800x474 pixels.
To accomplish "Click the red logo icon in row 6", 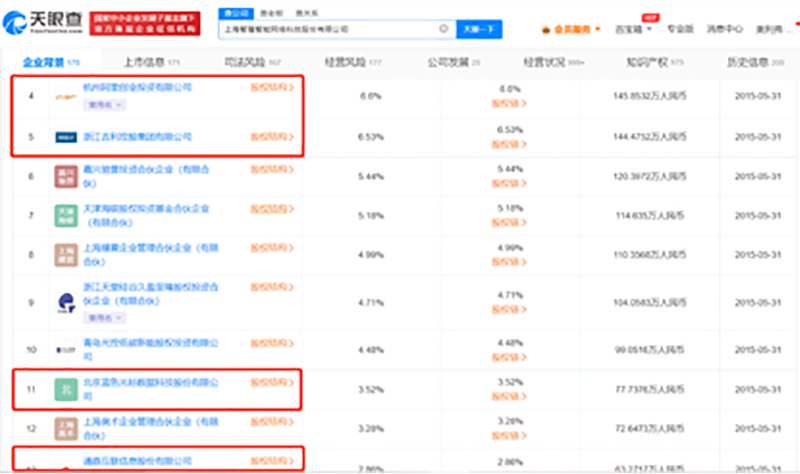I will 67,178.
